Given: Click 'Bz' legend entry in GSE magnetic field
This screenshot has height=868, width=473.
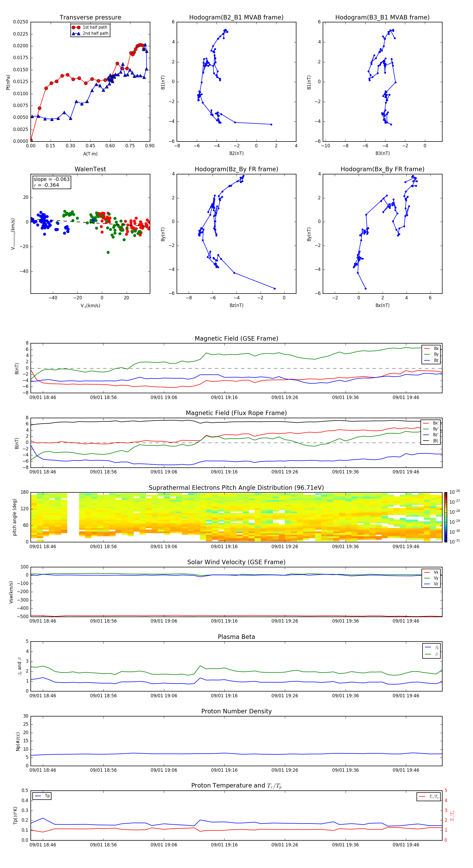Looking at the screenshot, I should [x=431, y=360].
